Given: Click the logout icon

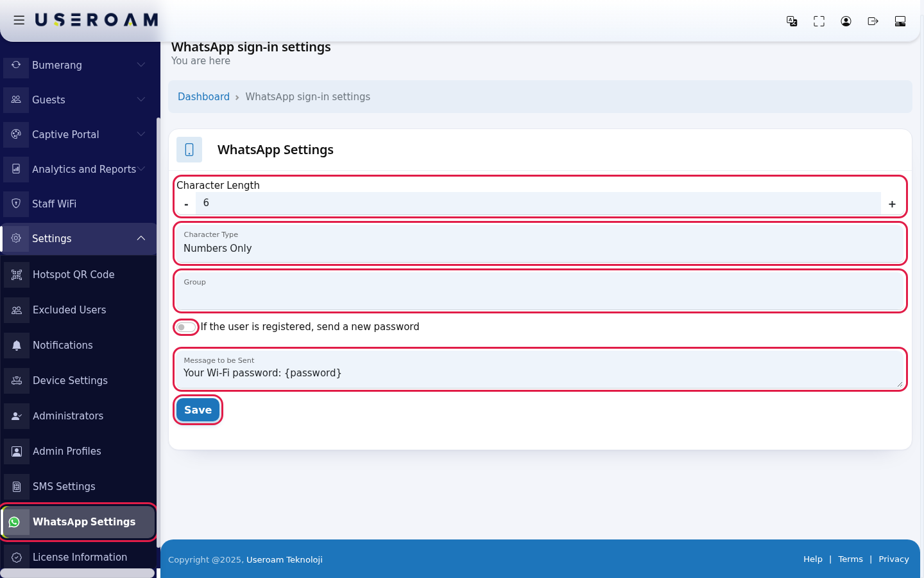Looking at the screenshot, I should [873, 21].
